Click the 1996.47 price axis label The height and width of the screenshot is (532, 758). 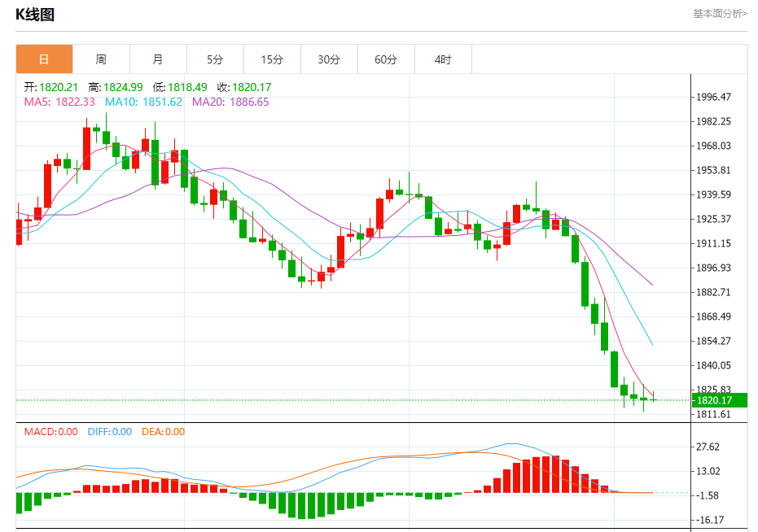[713, 97]
